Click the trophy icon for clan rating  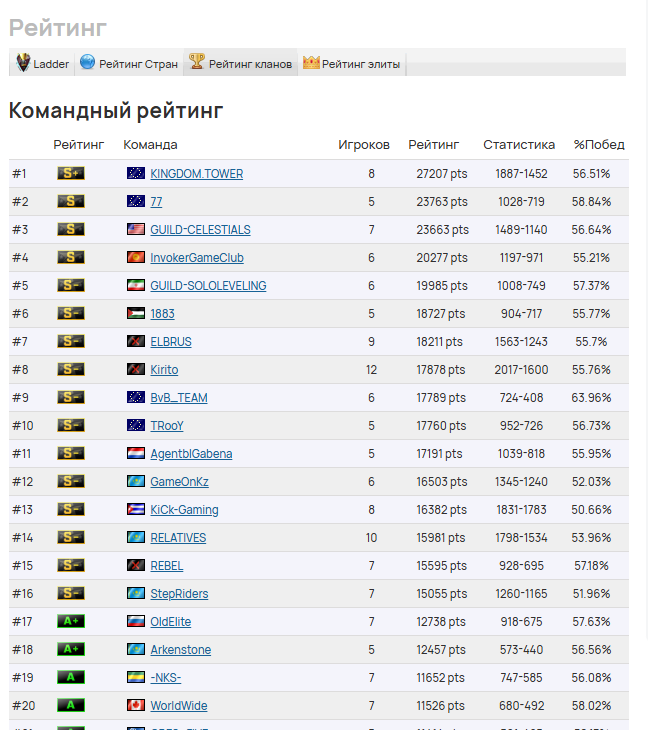[196, 61]
